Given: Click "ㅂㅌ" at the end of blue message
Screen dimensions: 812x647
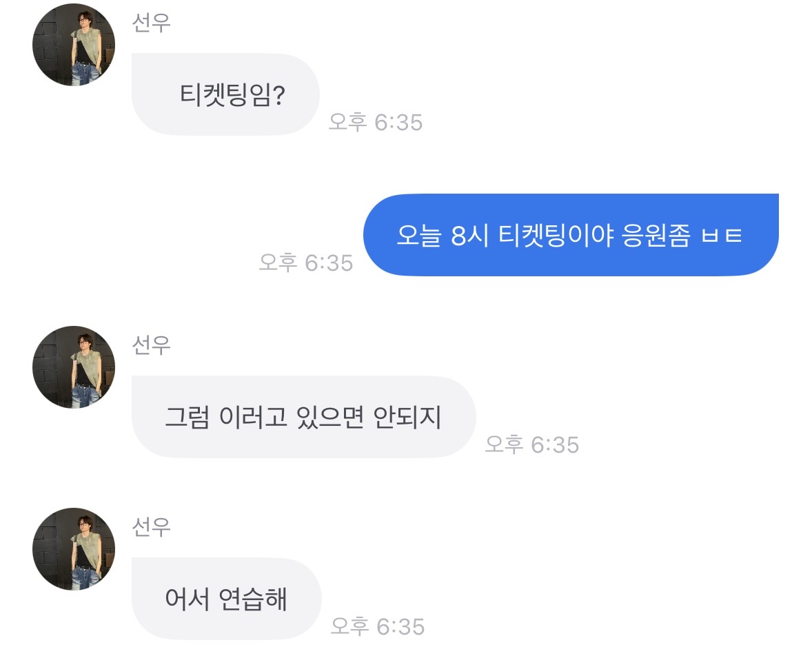Looking at the screenshot, I should [721, 236].
